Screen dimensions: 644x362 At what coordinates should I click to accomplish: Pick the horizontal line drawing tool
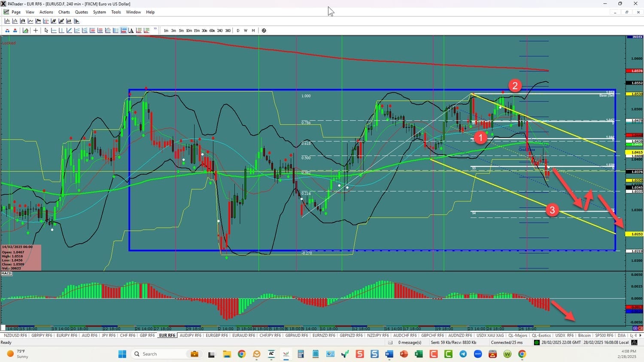[x=54, y=30]
